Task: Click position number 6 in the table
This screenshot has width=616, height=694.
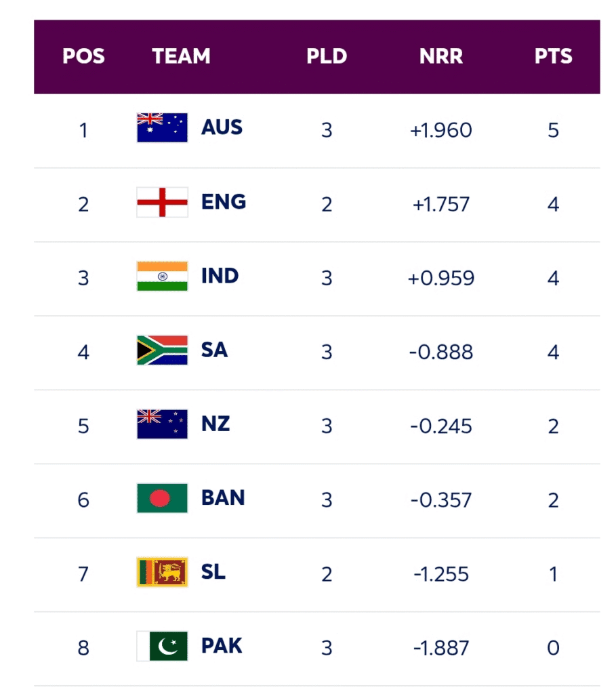Action: tap(83, 500)
